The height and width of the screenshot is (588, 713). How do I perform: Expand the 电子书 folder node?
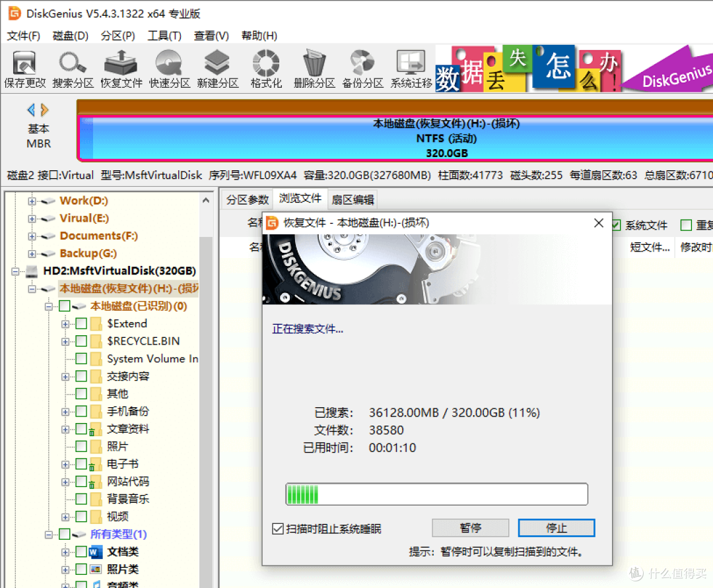coord(65,465)
